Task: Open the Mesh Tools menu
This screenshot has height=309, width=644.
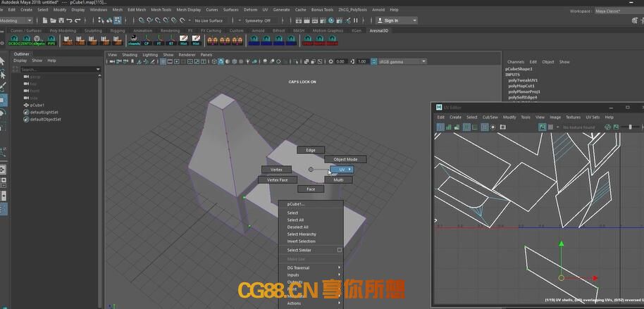Action: pyautogui.click(x=161, y=9)
